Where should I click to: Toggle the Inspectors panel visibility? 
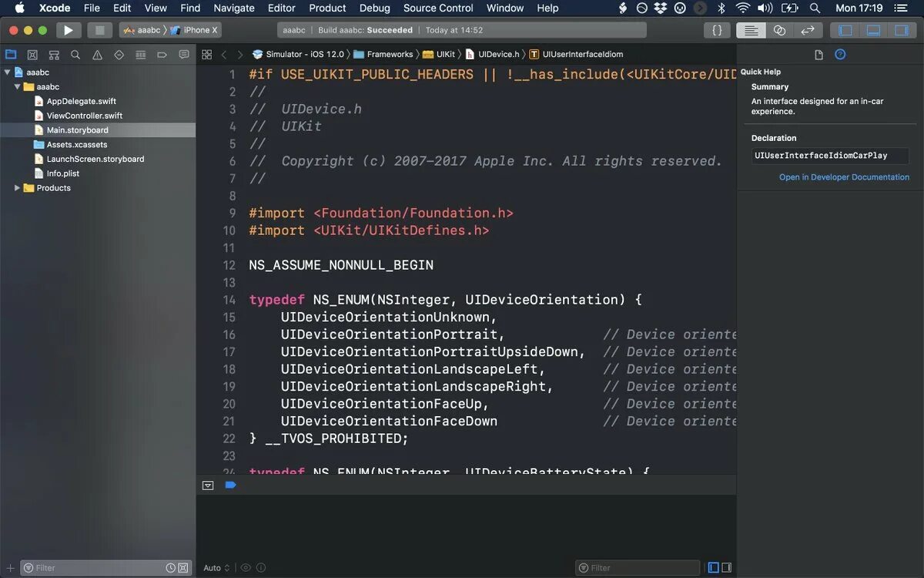pos(901,30)
